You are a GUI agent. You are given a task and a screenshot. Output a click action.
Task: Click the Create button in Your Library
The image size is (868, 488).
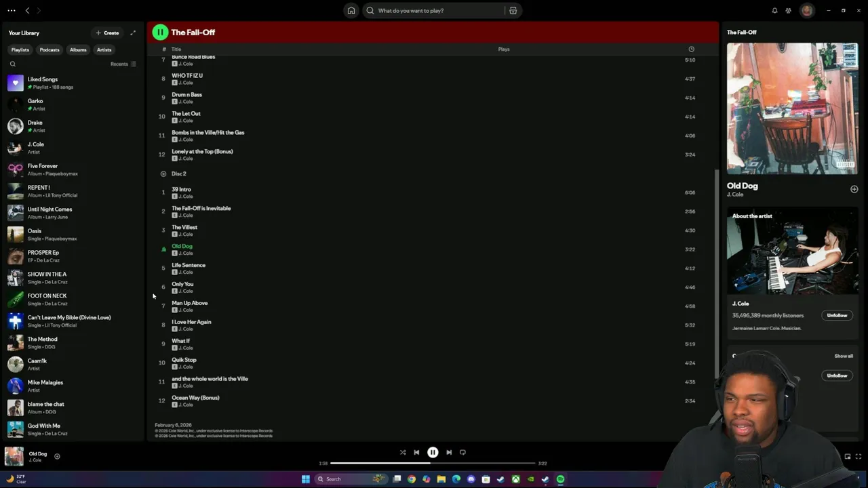107,33
